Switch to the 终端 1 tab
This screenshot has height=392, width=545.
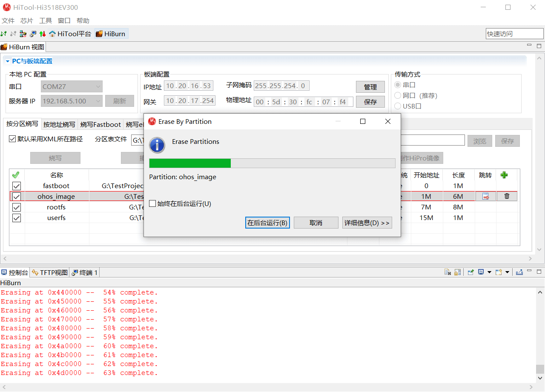click(84, 272)
